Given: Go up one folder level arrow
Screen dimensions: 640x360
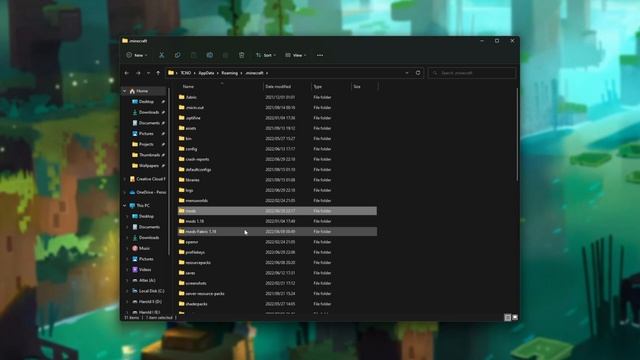Looking at the screenshot, I should click(158, 73).
